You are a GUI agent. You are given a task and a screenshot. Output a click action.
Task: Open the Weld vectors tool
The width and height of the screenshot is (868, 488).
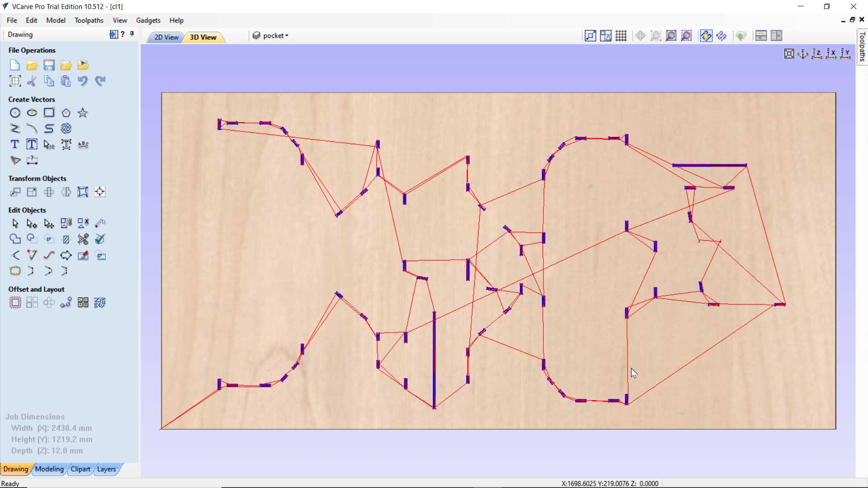click(x=15, y=239)
